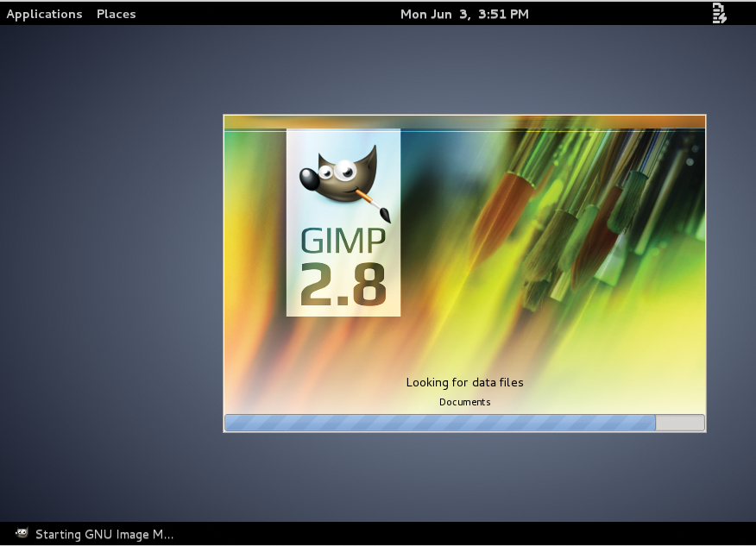Click the unfilled gray end of the progress bar
Viewport: 756px width, 546px height.
pos(679,423)
